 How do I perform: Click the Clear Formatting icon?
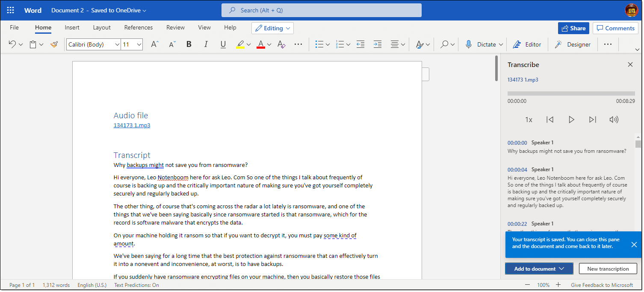281,44
